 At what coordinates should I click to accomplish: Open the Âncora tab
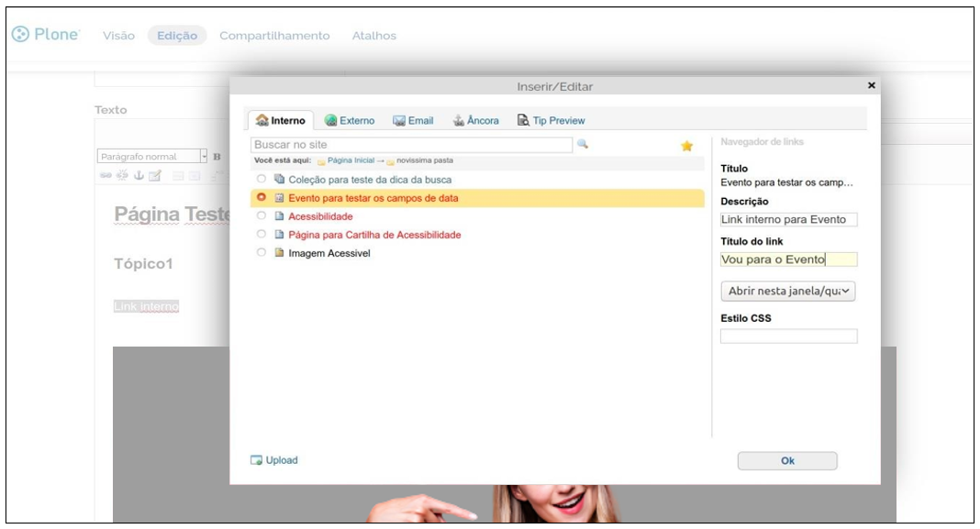point(475,121)
